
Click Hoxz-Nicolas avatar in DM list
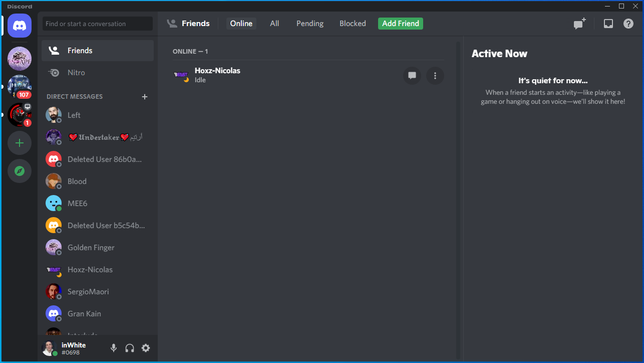(54, 269)
